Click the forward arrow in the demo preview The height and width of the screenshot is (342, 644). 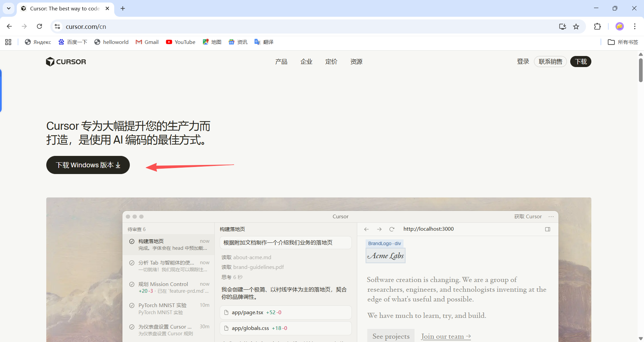[x=379, y=229]
